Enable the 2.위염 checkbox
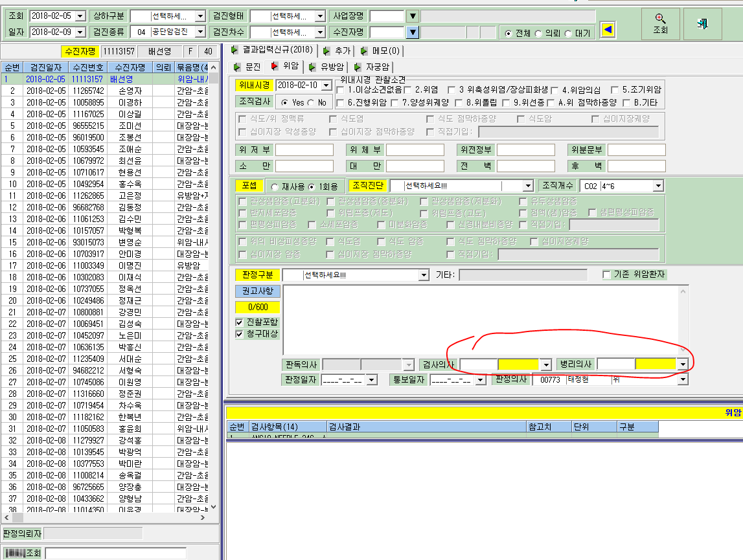Viewport: 743px width, 560px height. pyautogui.click(x=407, y=89)
